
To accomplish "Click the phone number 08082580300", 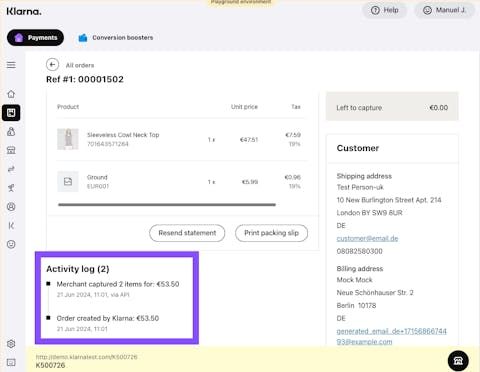I will 359,251.
